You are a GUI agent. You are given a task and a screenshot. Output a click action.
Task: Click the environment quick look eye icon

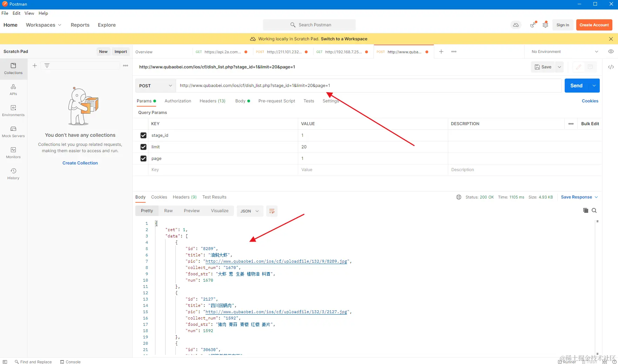611,52
